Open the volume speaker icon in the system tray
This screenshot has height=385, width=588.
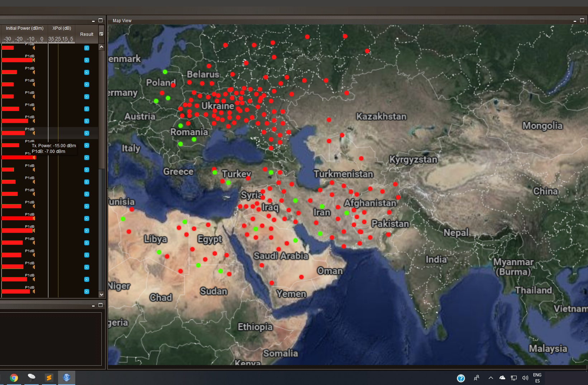(525, 378)
